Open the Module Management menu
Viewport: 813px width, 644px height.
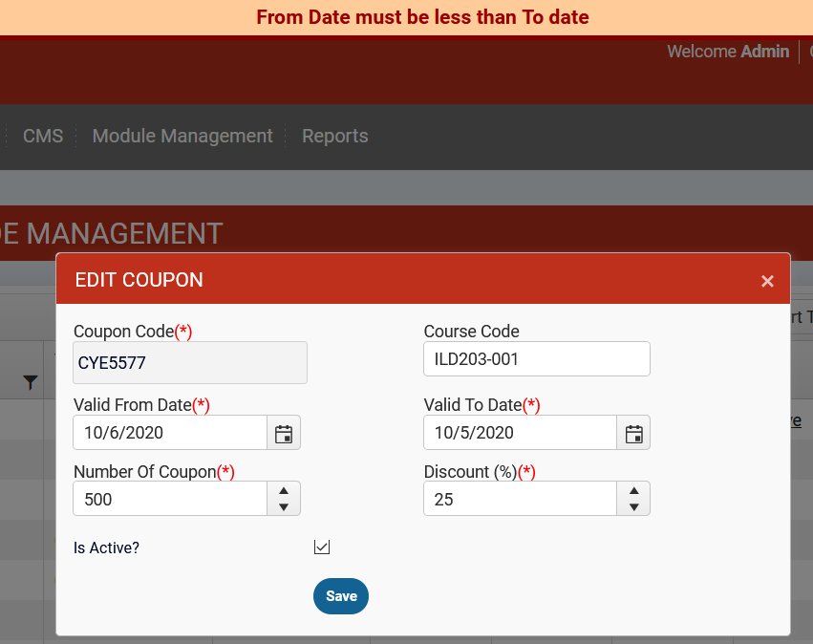tap(182, 137)
